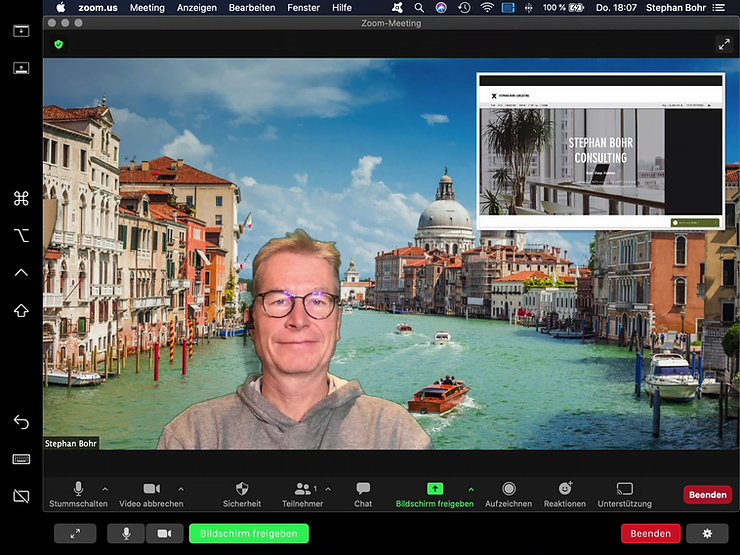Open the Chat panel
The height and width of the screenshot is (555, 740).
pyautogui.click(x=363, y=488)
